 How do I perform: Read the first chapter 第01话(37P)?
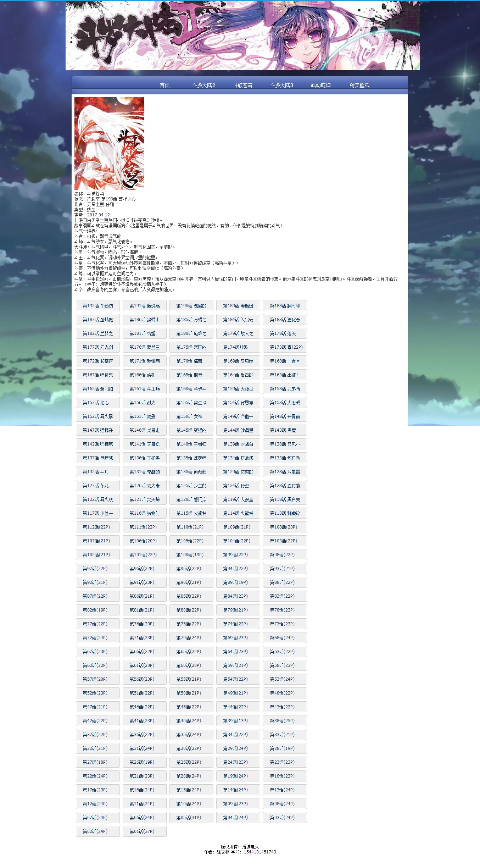[145, 831]
